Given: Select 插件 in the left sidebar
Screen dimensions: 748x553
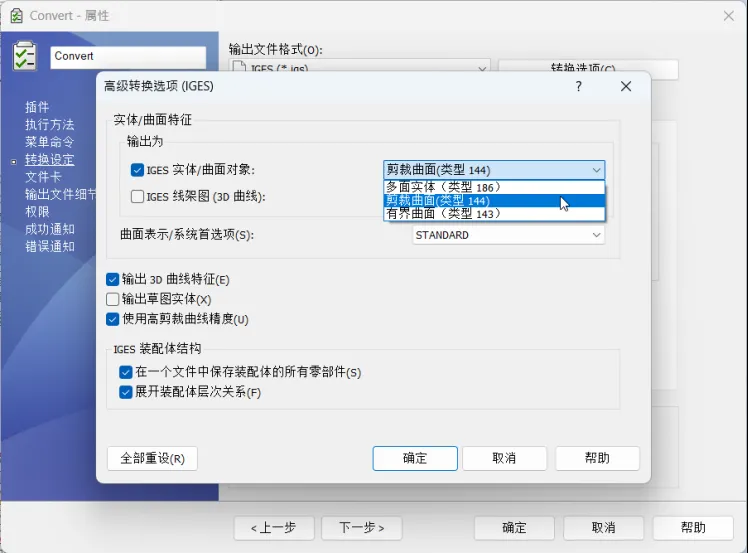Looking at the screenshot, I should 37,107.
